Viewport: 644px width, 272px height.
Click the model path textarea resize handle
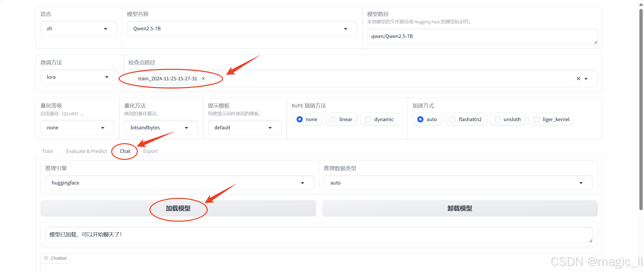[x=595, y=42]
